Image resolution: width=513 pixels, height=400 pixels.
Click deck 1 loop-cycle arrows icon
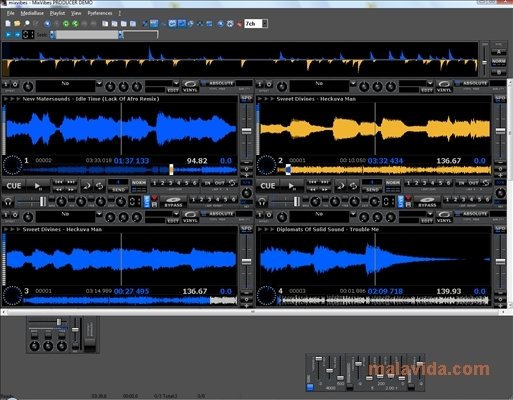pyautogui.click(x=100, y=186)
